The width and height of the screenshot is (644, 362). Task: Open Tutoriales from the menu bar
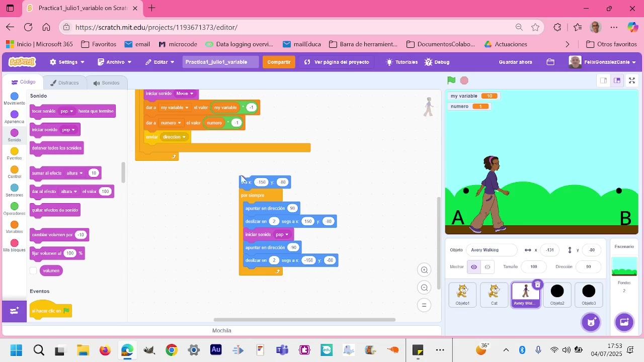401,62
